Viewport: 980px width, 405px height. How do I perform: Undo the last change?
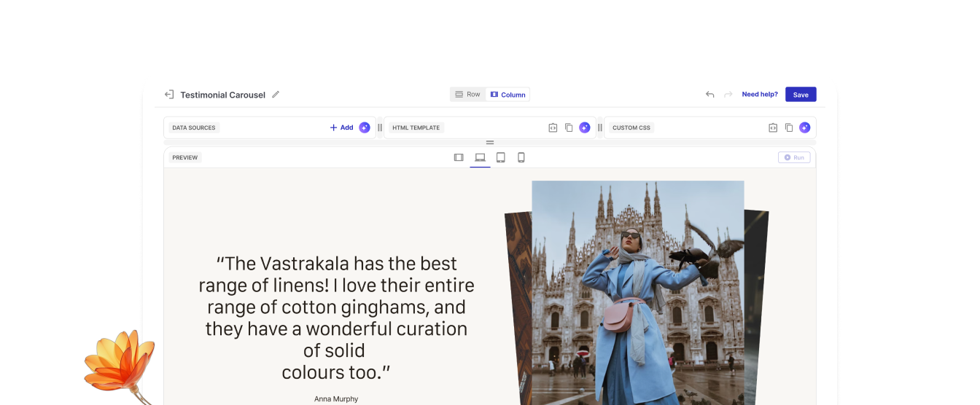tap(709, 95)
